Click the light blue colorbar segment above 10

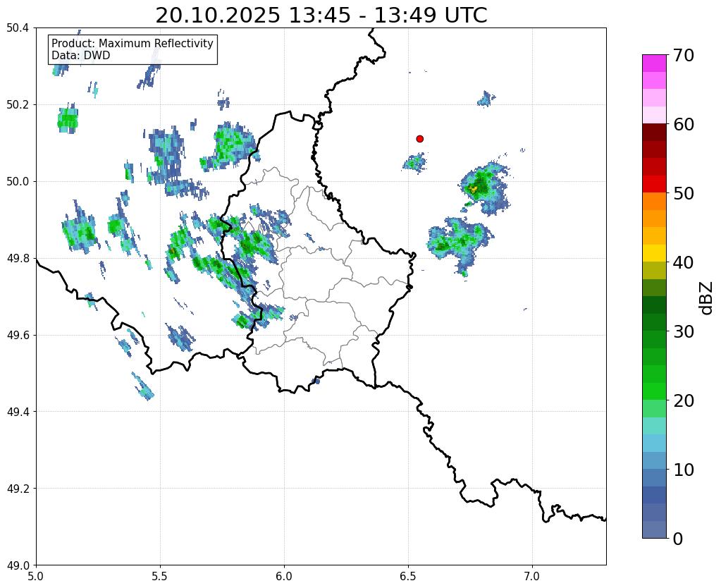pos(654,460)
